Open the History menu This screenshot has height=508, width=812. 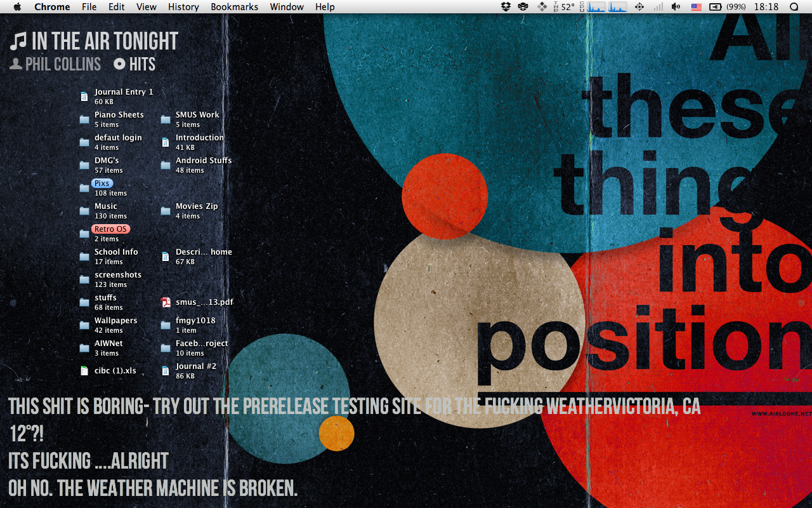point(183,7)
